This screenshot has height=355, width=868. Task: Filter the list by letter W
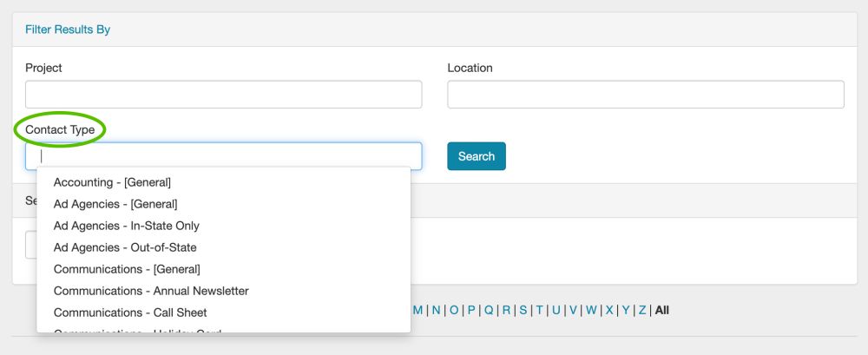tap(591, 310)
